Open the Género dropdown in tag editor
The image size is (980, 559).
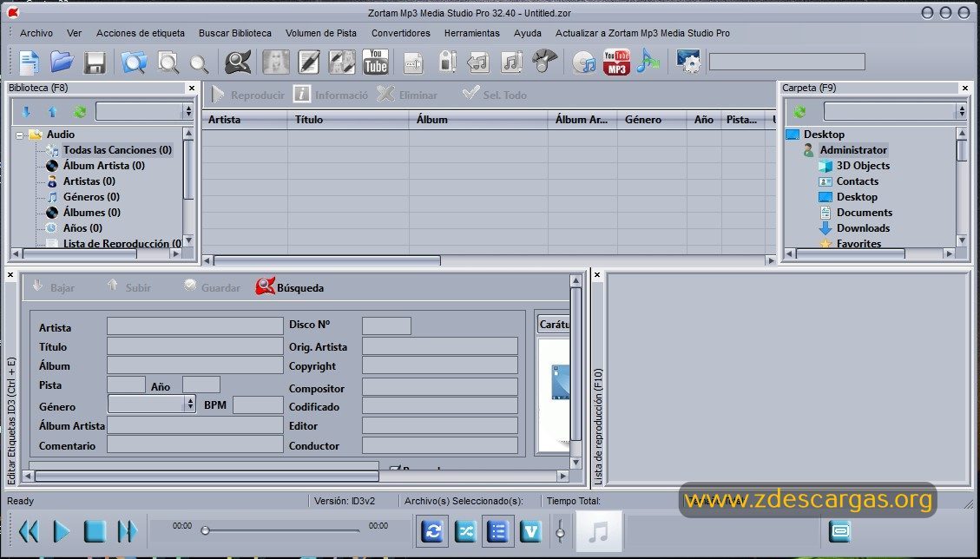pos(152,404)
